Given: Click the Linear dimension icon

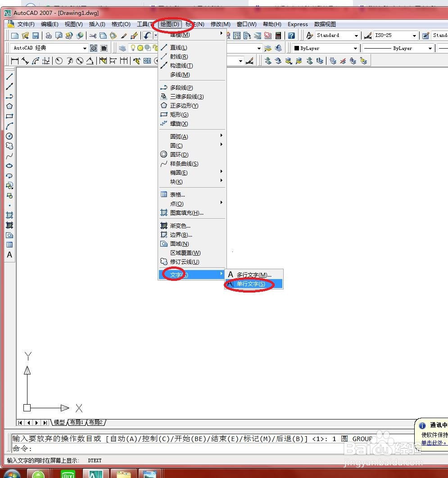Looking at the screenshot, I should pos(14,61).
